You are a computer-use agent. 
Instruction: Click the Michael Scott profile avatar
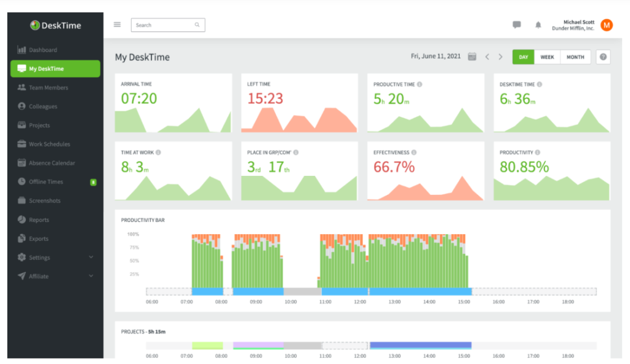pos(607,25)
